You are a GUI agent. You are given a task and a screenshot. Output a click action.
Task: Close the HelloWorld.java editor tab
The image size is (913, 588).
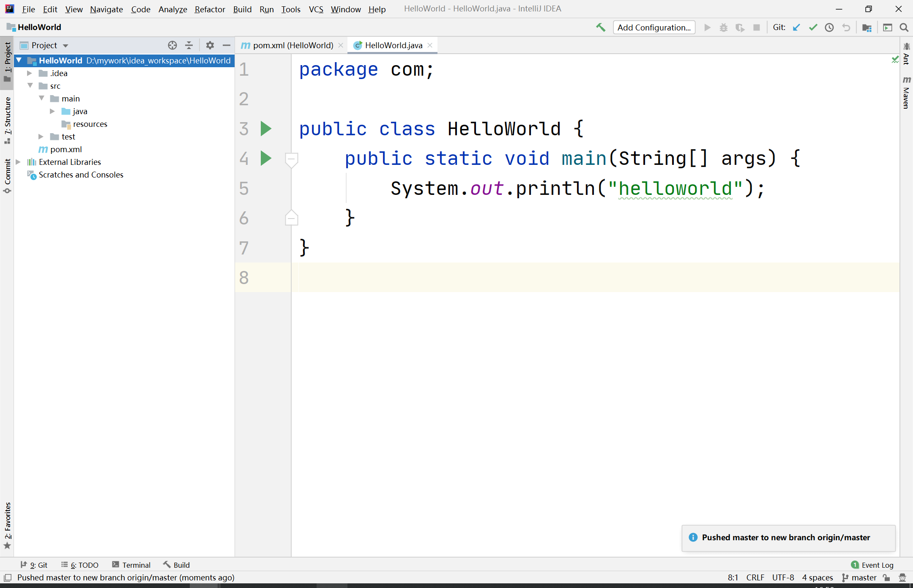[430, 45]
